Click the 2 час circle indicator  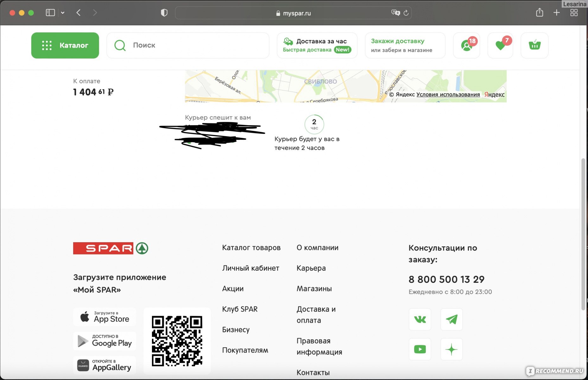(314, 124)
